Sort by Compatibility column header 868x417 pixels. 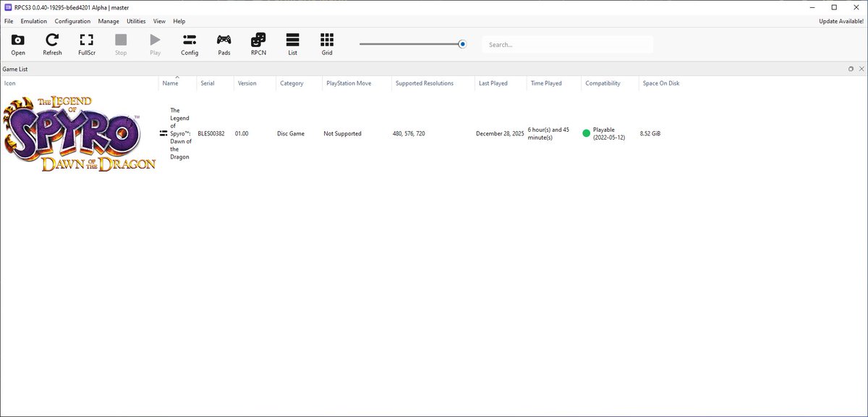[610, 83]
